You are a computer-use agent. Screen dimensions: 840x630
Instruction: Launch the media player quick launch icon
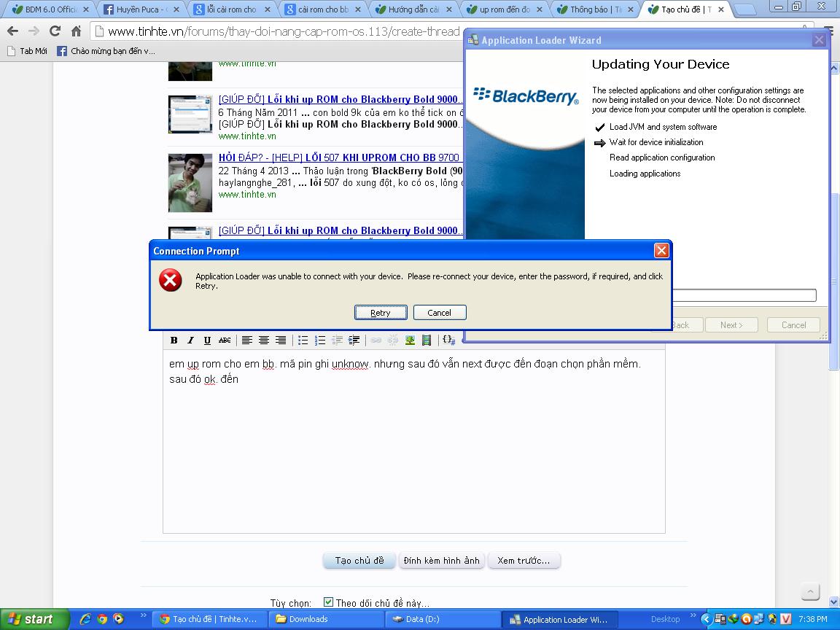coord(118,619)
